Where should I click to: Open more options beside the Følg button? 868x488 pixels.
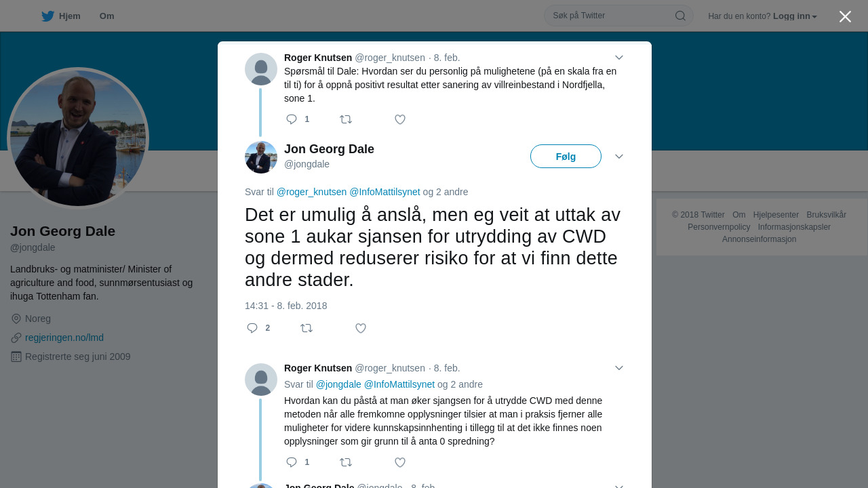(x=619, y=157)
